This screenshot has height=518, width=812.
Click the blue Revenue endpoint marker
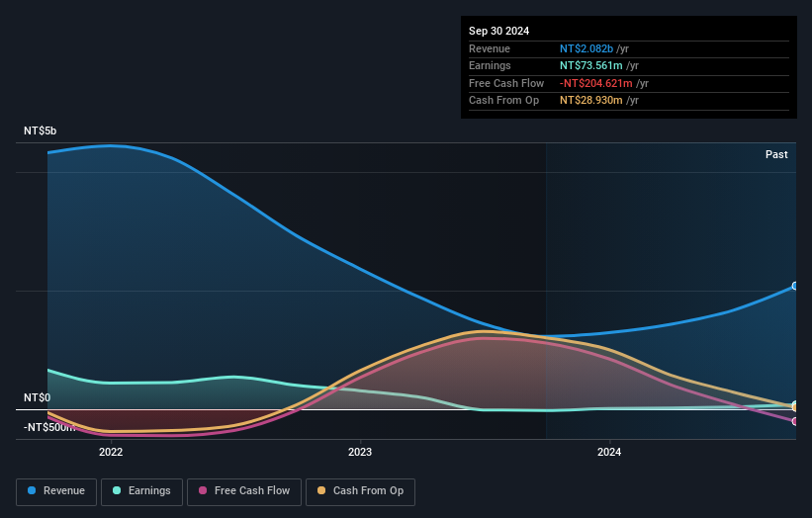[x=795, y=286]
